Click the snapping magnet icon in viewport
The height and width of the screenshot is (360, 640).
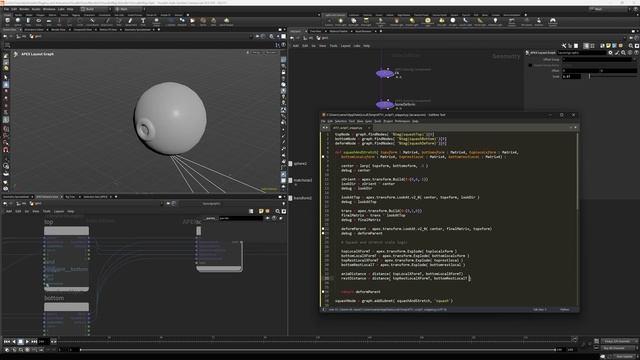click(6, 150)
